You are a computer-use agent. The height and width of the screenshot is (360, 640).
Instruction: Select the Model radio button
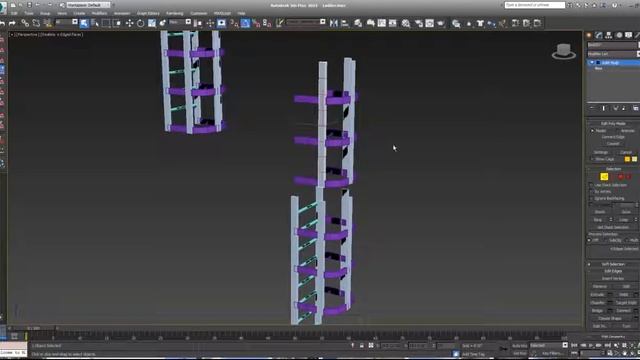pyautogui.click(x=592, y=131)
